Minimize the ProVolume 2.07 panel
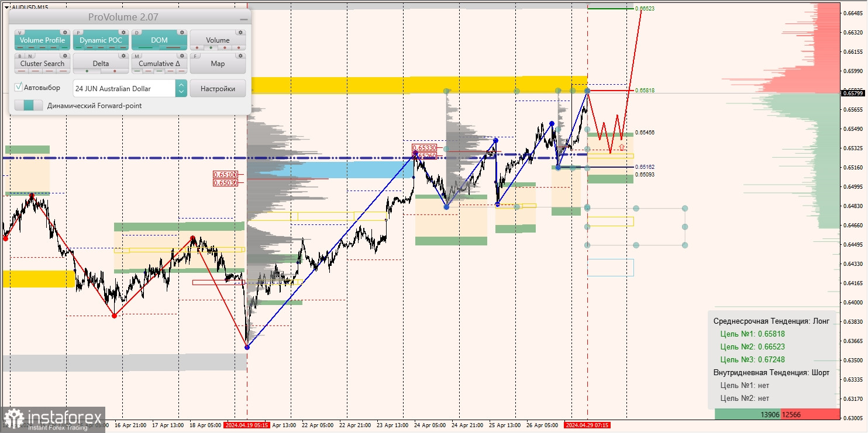 tap(243, 19)
